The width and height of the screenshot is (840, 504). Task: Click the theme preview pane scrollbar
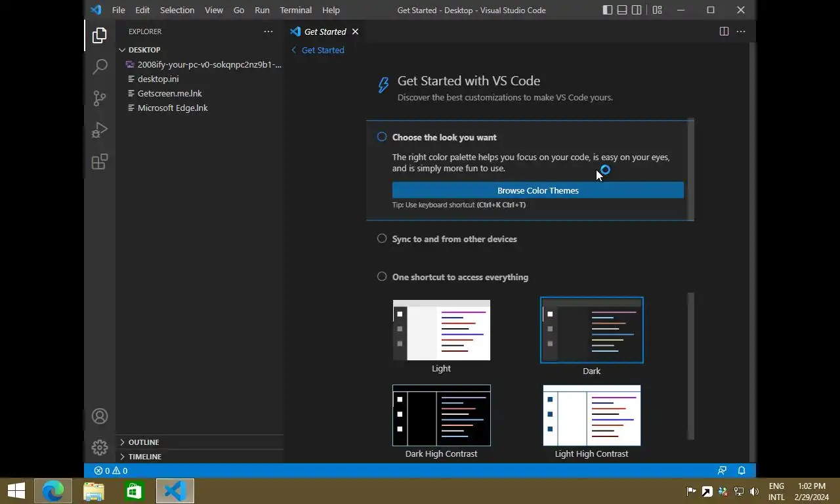[690, 366]
